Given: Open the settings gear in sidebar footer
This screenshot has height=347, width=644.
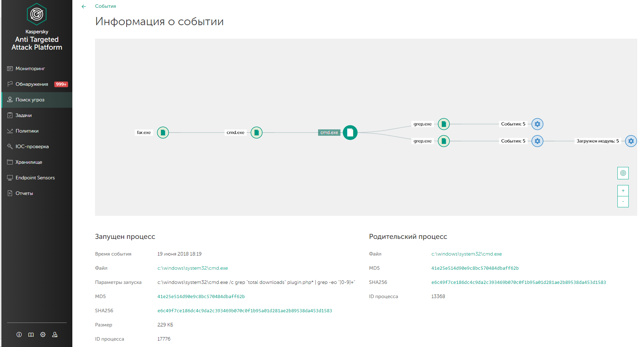Looking at the screenshot, I should coord(43,335).
